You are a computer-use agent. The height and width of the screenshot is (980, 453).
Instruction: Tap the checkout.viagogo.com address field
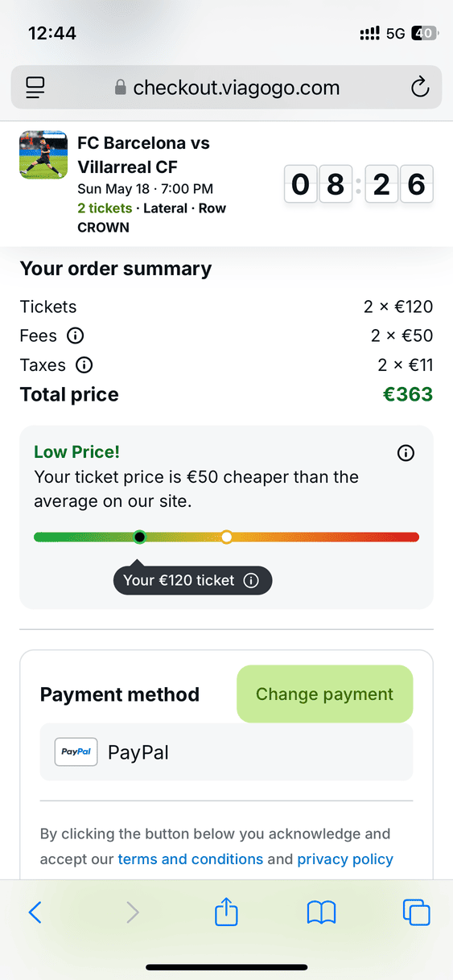click(x=226, y=87)
